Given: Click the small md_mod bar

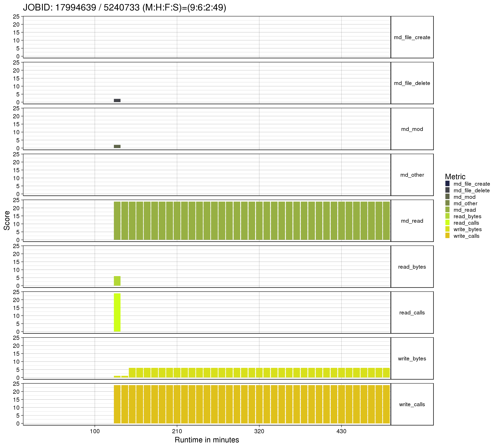Looking at the screenshot, I should [117, 147].
